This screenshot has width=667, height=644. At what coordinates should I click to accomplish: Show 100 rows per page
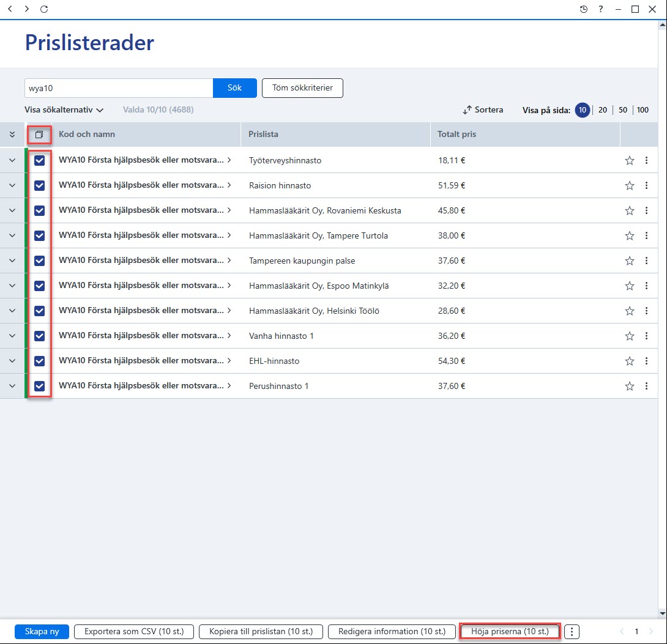pos(643,110)
